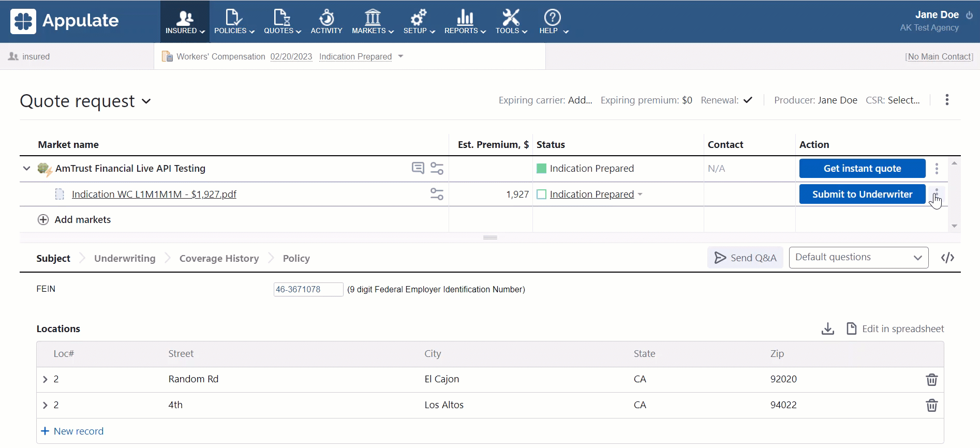Click the Workers' Compensation document icon
This screenshot has width=980, height=448.
click(x=167, y=56)
